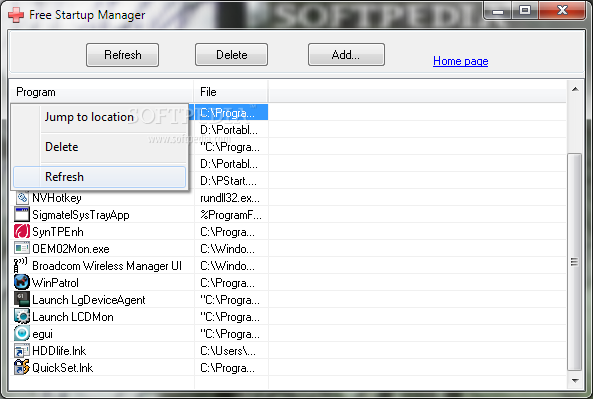Click the Refresh toolbar button
This screenshot has height=399, width=593.
(x=123, y=55)
